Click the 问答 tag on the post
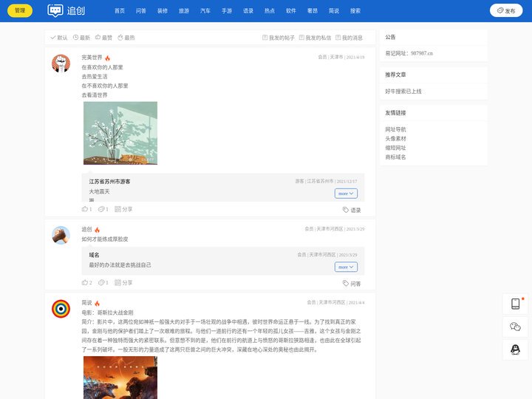The height and width of the screenshot is (399, 532). (352, 283)
